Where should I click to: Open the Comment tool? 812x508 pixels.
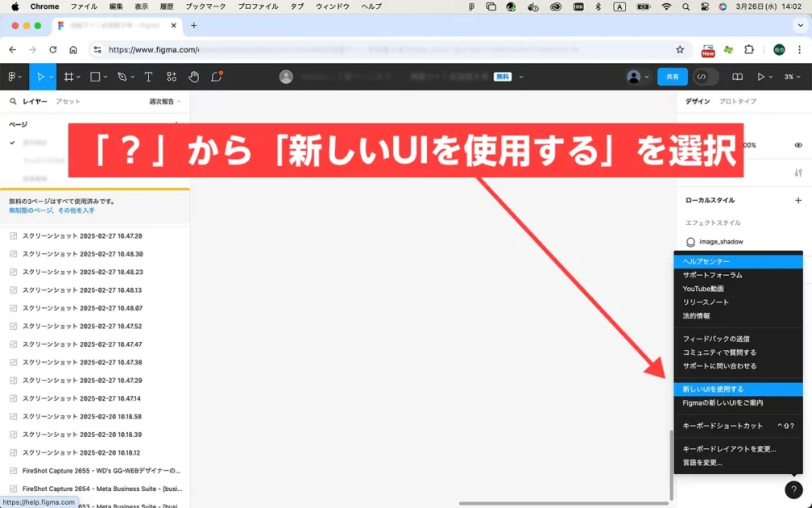coord(217,77)
